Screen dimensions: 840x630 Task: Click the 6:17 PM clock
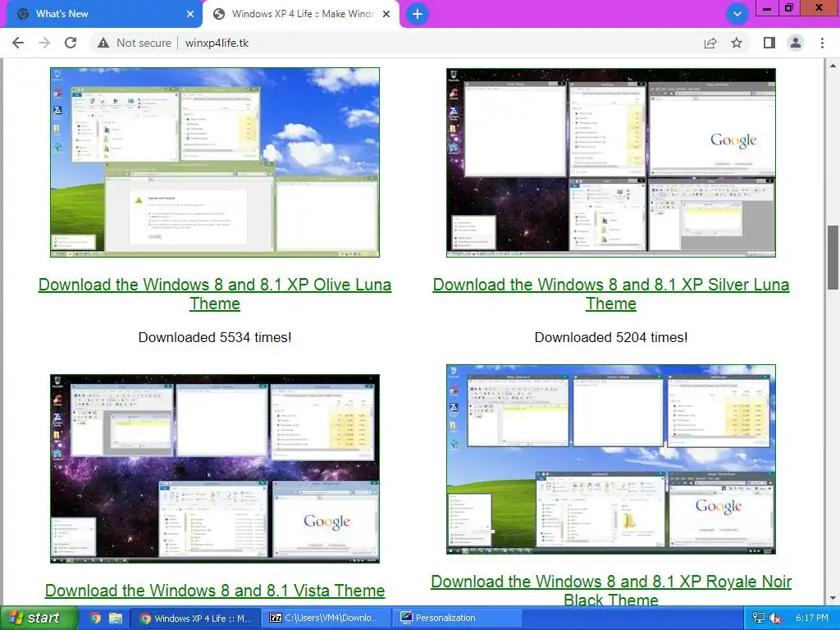(812, 619)
